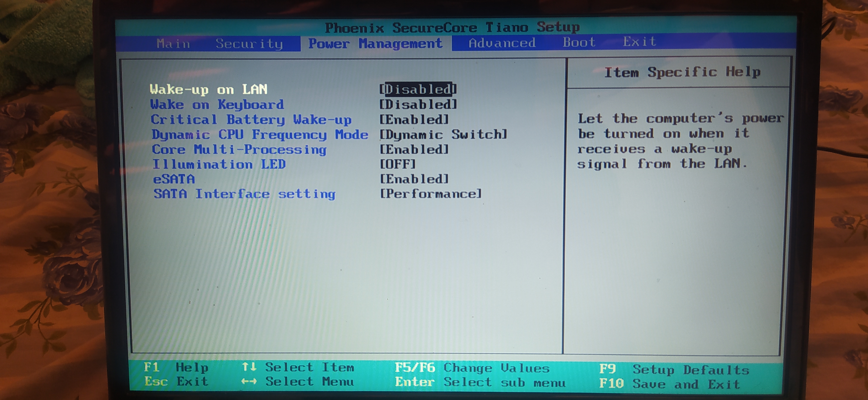The width and height of the screenshot is (868, 400).
Task: Go to the Advanced tab
Action: 502,43
